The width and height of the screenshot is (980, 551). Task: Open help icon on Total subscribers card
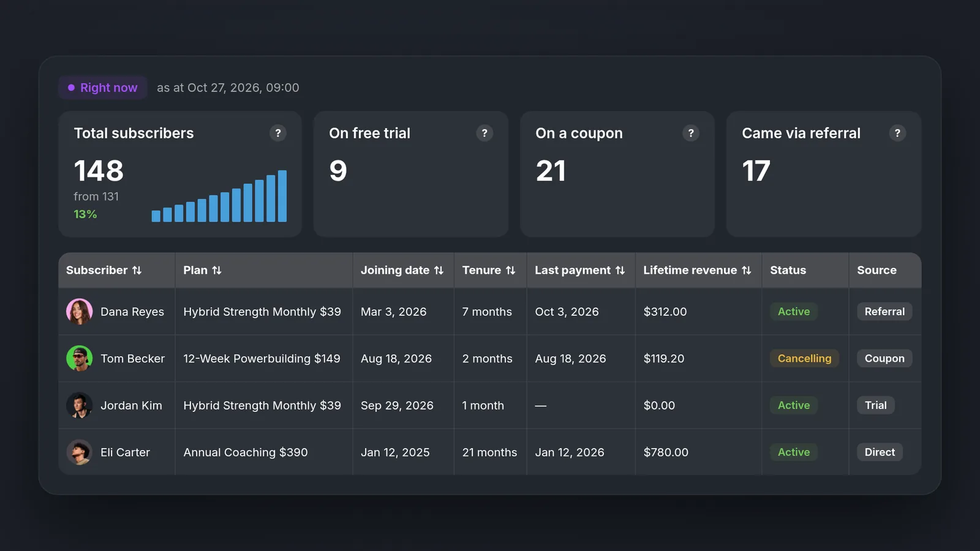tap(278, 133)
